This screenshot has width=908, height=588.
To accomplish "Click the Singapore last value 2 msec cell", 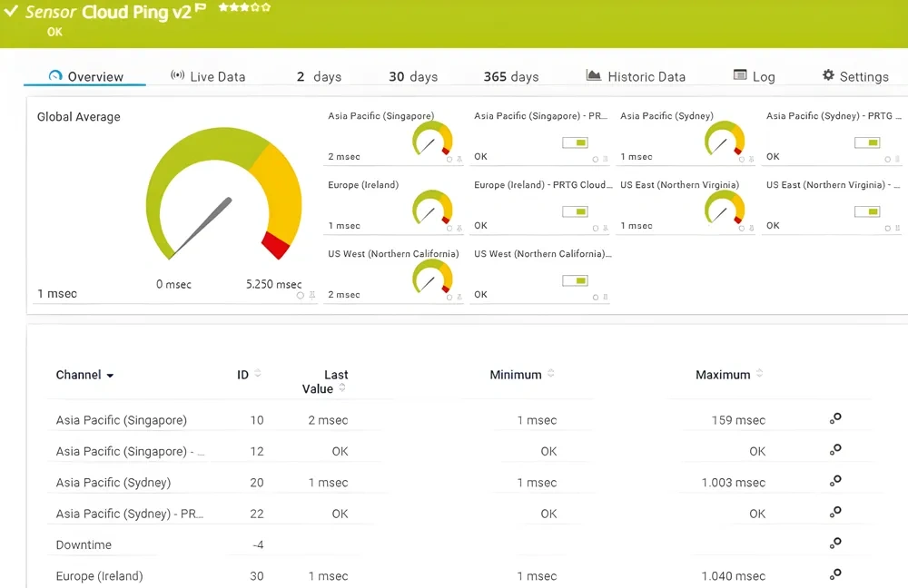I will pos(328,420).
